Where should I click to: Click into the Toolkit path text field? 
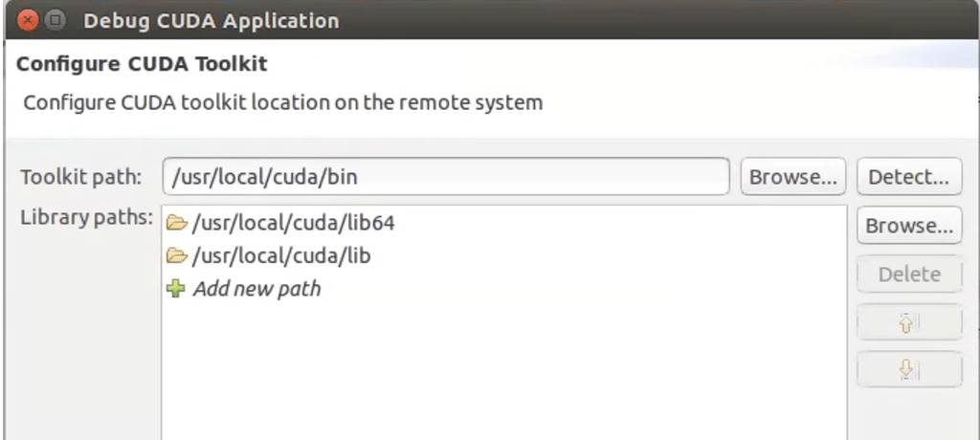[445, 177]
